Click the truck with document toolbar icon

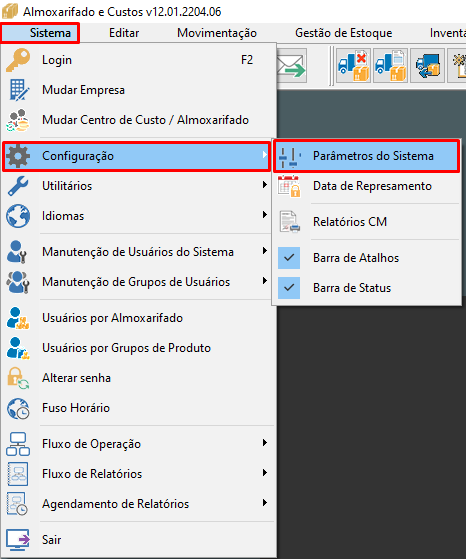point(390,66)
